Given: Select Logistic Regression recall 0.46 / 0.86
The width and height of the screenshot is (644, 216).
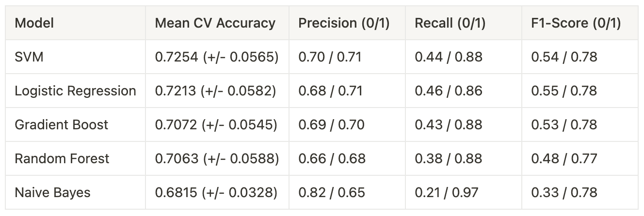Looking at the screenshot, I should 449,91.
